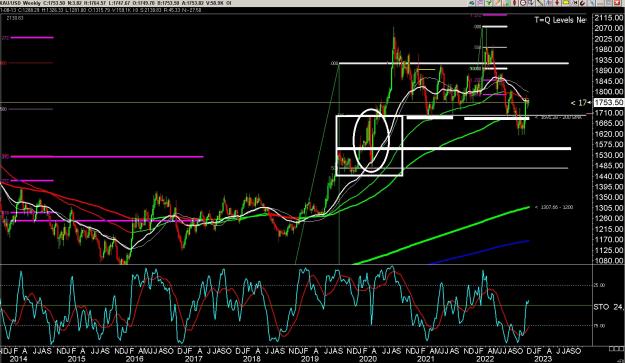This screenshot has height=363, width=625.
Task: Click the black magnet icon in the toolbar
Action: [582, 3]
